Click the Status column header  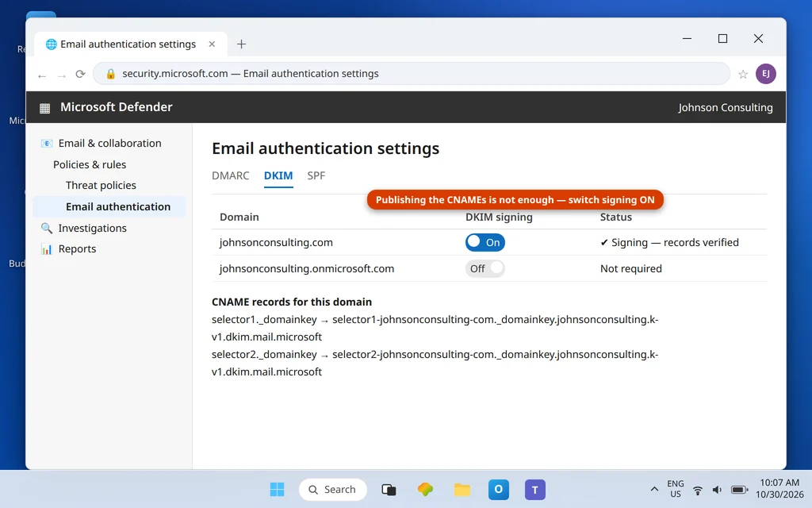615,217
